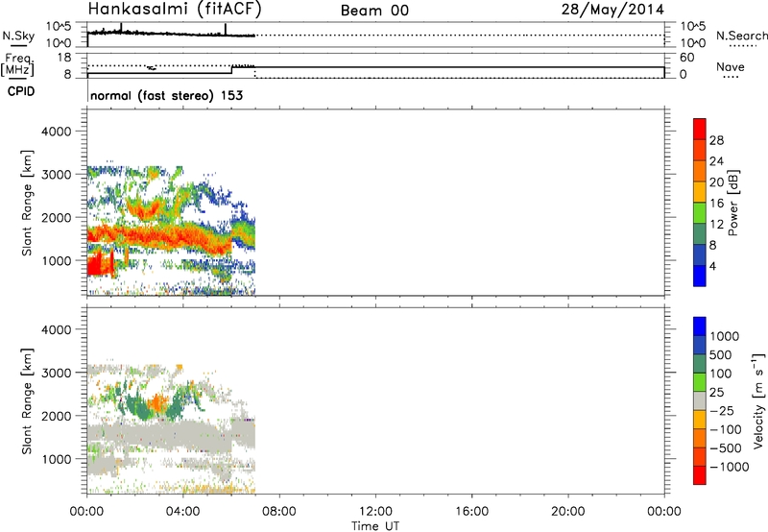
Task: Click the '4000' tick of the power panel
Action: [57, 132]
